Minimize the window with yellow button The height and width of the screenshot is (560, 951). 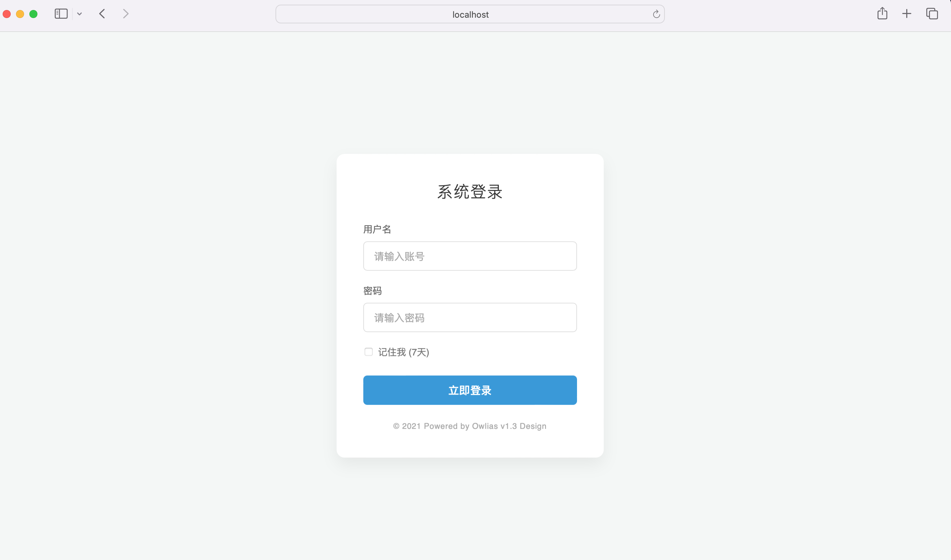pos(20,14)
